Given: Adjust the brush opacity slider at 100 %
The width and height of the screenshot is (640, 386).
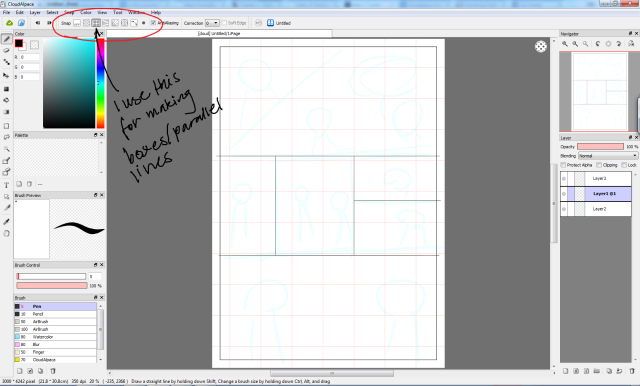Looking at the screenshot, I should [x=52, y=286].
